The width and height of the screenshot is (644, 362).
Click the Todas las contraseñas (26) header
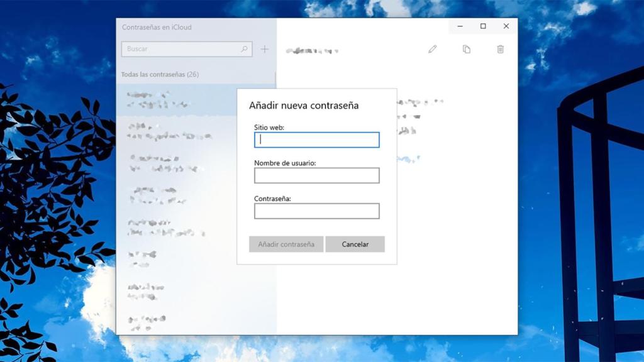[159, 74]
